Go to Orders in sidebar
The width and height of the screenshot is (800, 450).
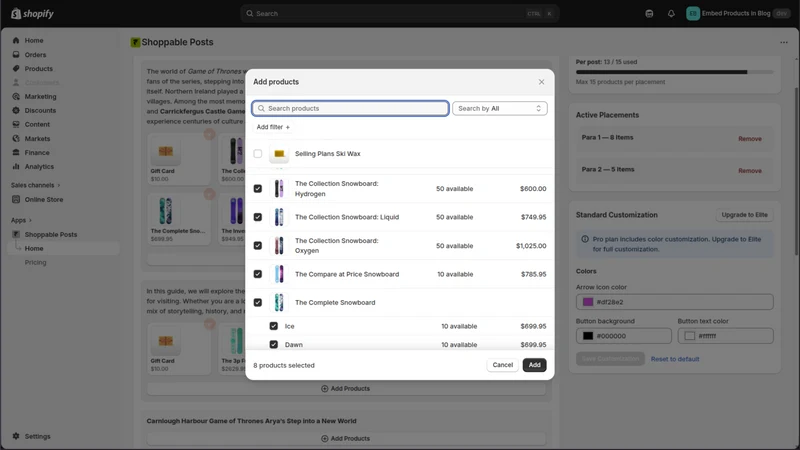pyautogui.click(x=35, y=55)
